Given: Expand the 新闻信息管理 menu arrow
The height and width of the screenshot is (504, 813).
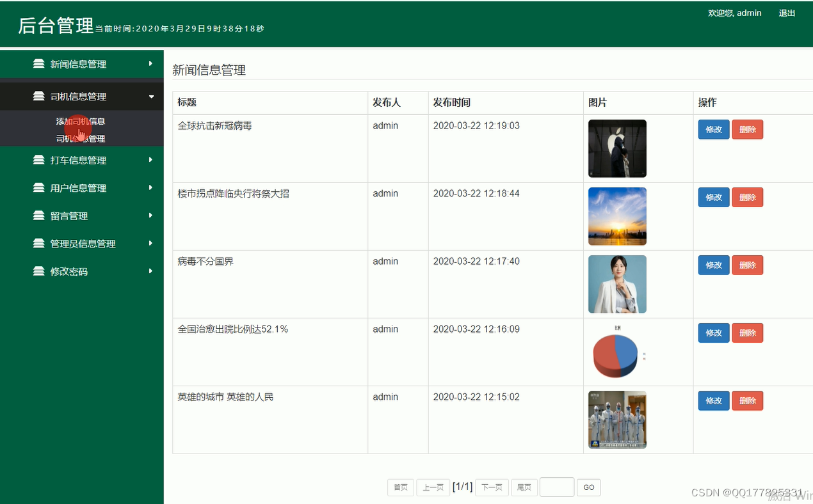Looking at the screenshot, I should click(151, 63).
